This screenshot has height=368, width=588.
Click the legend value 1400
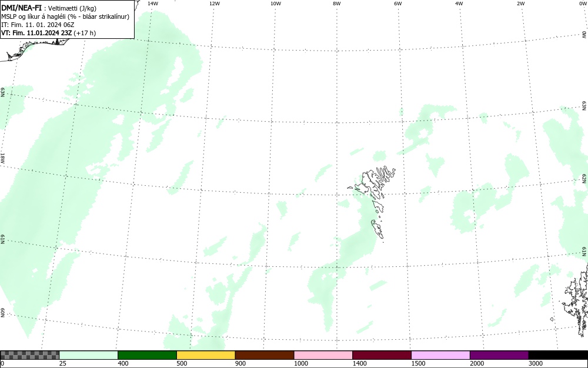click(360, 363)
